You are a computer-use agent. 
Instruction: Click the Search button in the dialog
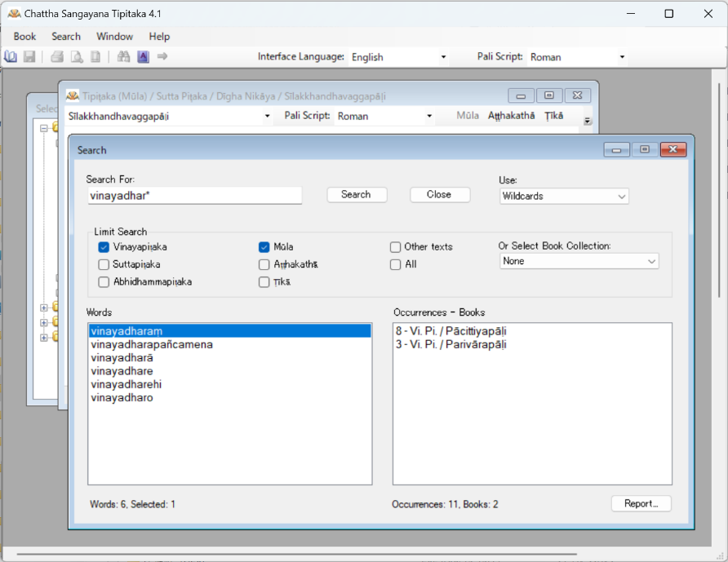point(357,195)
